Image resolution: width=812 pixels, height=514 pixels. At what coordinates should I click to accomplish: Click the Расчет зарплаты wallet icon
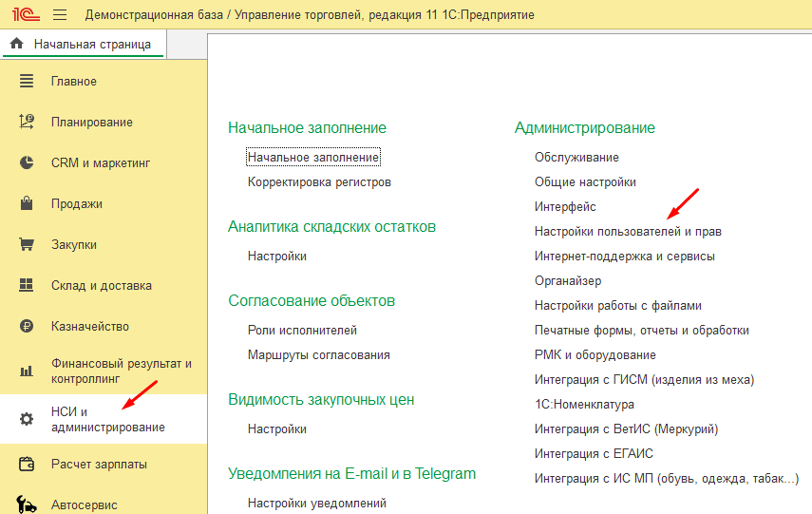point(27,464)
